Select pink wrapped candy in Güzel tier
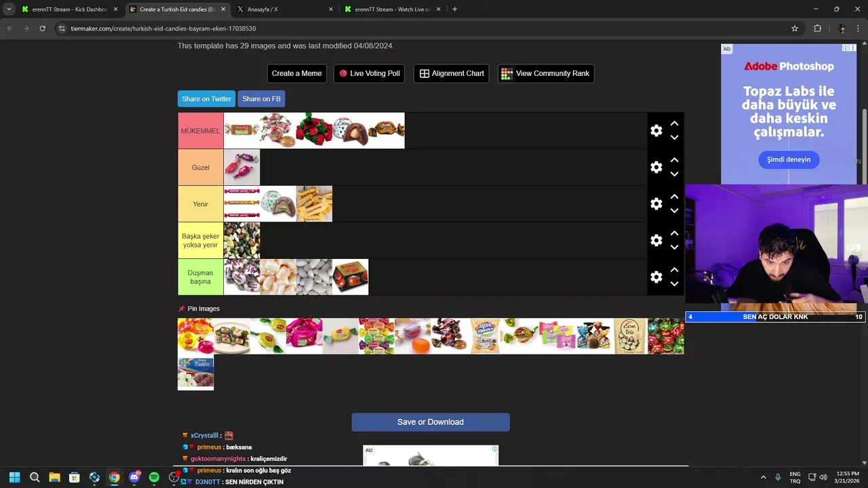 tap(241, 167)
